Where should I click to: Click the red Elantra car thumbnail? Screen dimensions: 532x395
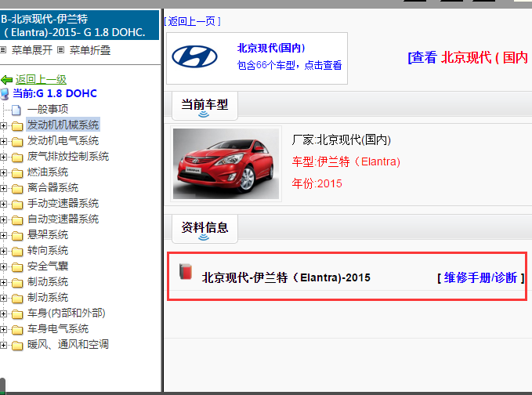pos(226,164)
